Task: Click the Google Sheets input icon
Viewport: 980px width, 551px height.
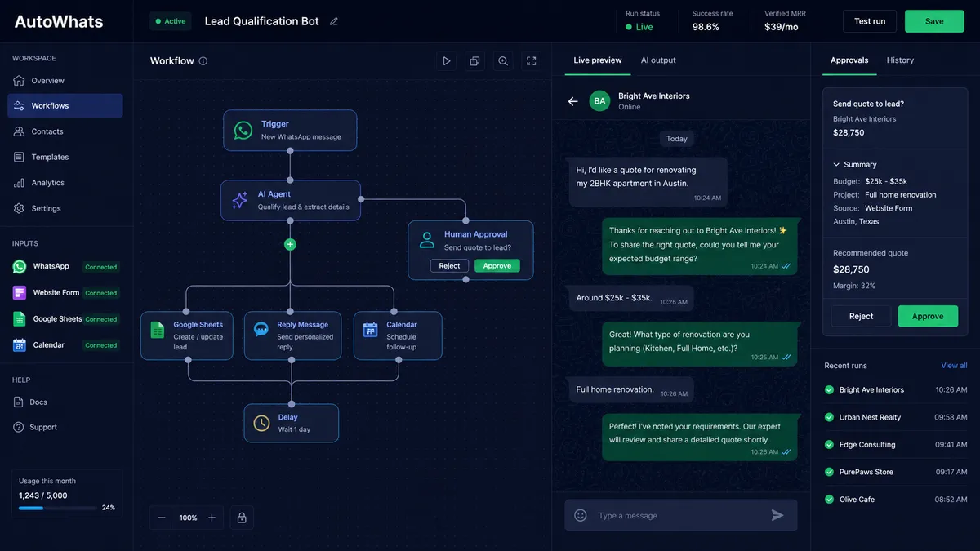Action: tap(20, 318)
